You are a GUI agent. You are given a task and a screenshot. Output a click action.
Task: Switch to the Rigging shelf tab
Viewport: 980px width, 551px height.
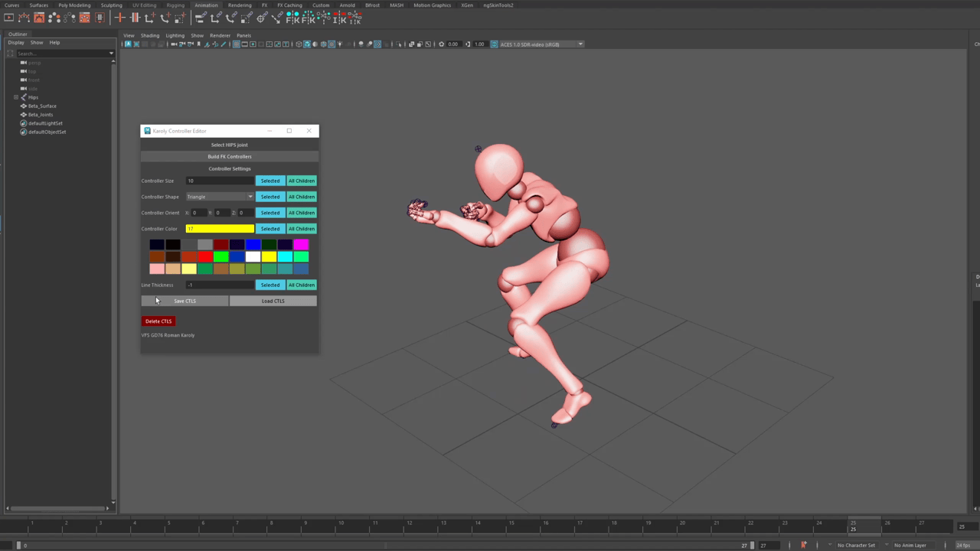tap(175, 5)
